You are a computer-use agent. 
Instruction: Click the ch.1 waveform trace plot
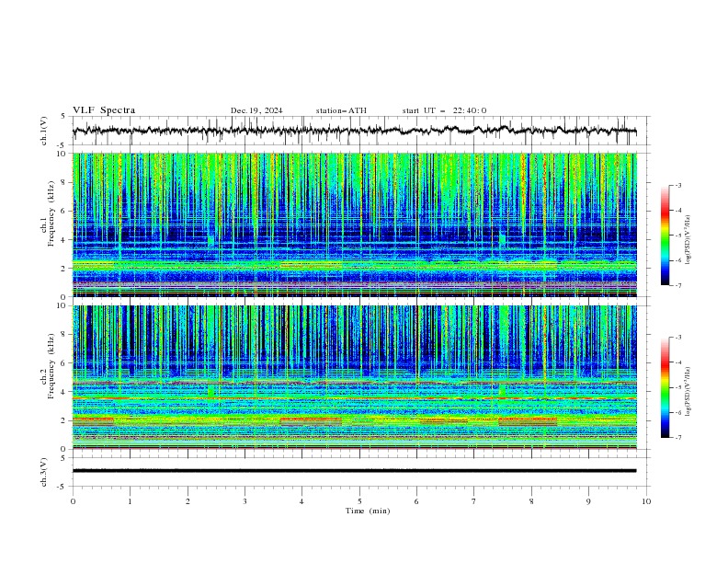[355, 131]
